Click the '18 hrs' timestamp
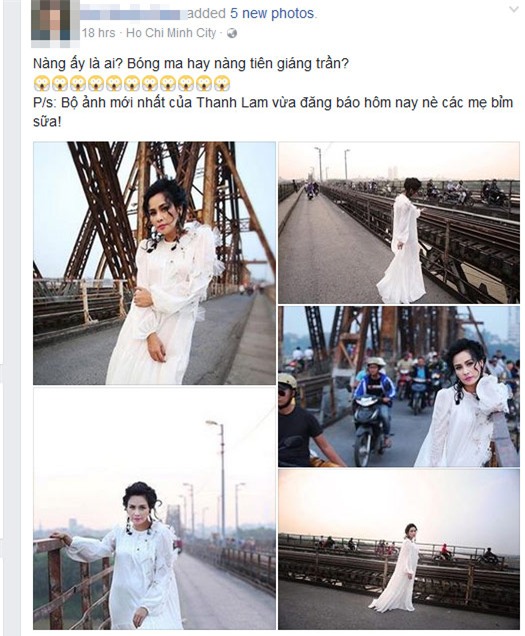 click(x=99, y=33)
